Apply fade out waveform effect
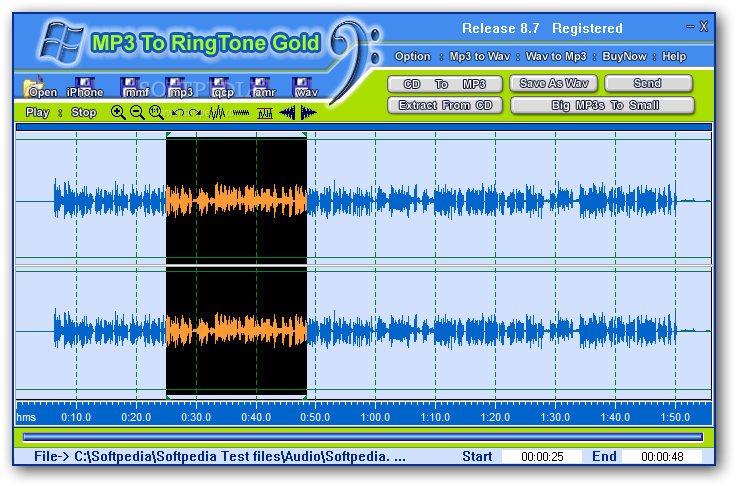 [x=308, y=113]
